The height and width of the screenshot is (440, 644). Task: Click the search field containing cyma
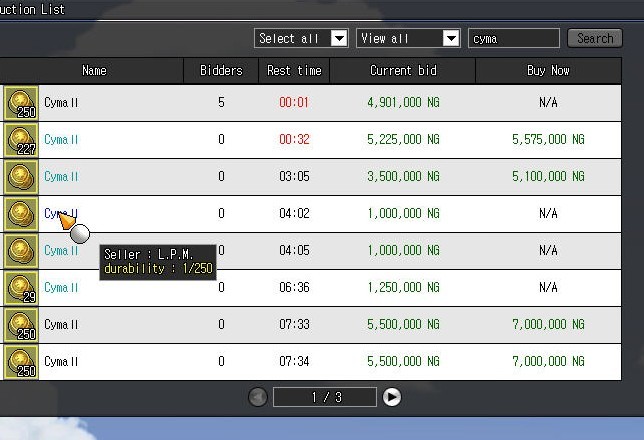pyautogui.click(x=513, y=38)
